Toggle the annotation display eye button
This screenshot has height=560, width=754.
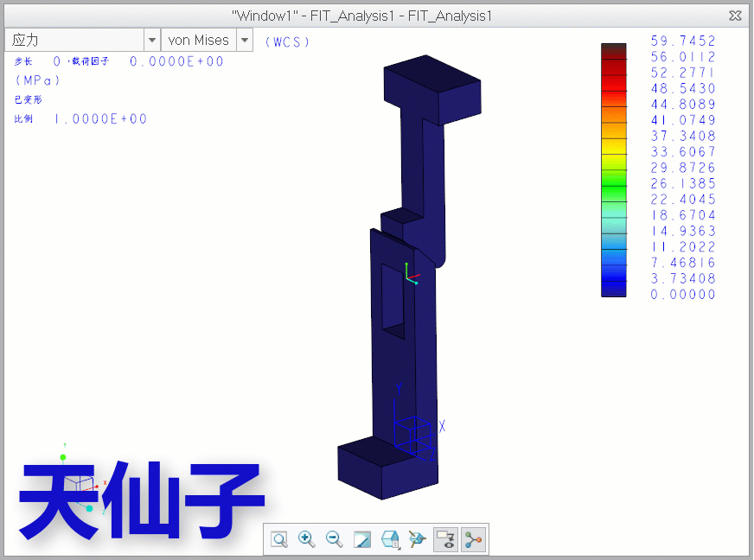tap(446, 540)
